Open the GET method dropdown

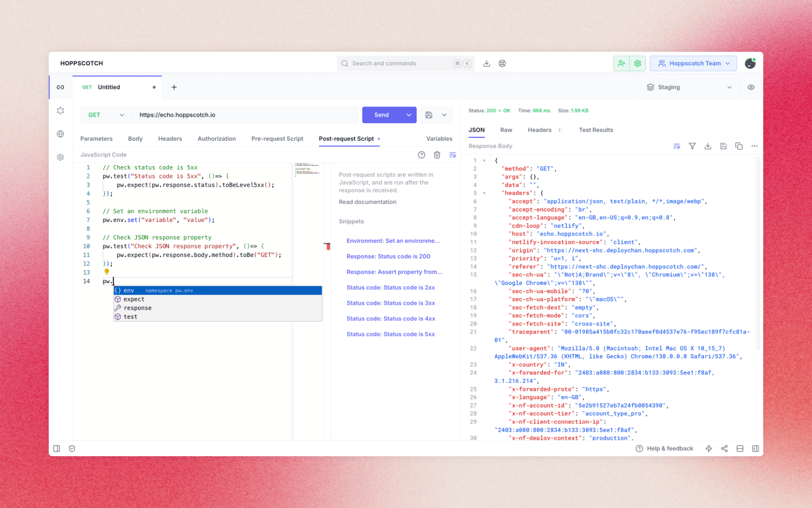pyautogui.click(x=106, y=115)
